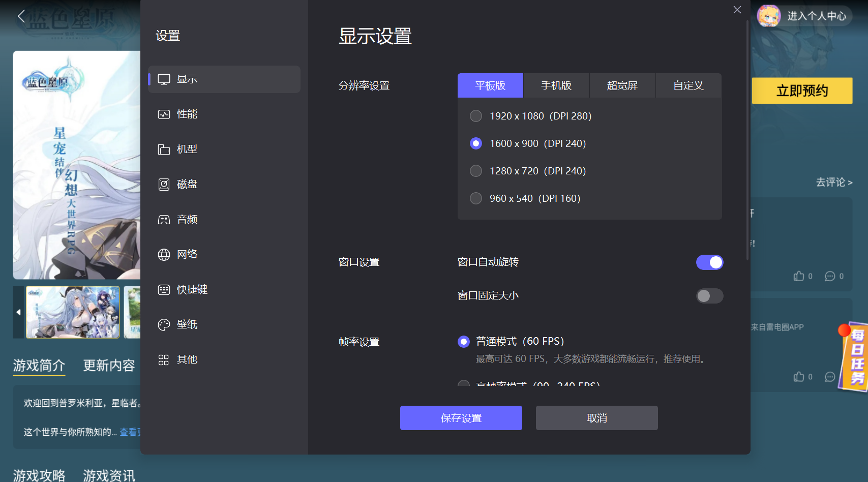
Task: Select the 1920 x 1080 resolution option
Action: pos(476,116)
